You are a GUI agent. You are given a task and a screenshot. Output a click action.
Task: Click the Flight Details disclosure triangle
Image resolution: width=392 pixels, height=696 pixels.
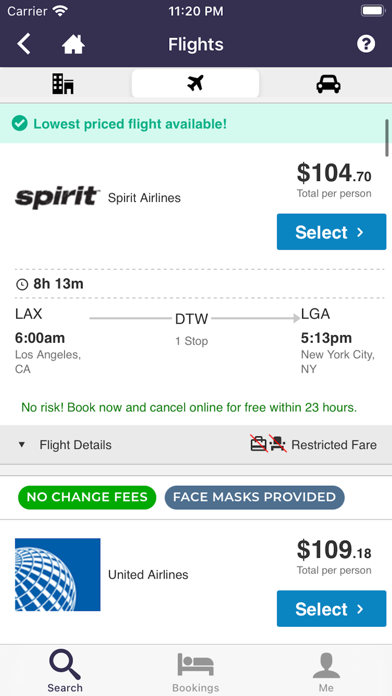(21, 445)
